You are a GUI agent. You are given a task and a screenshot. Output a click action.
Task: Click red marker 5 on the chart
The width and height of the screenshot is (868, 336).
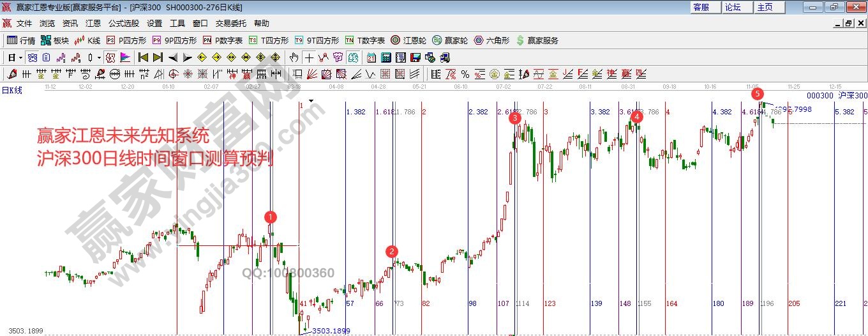[x=757, y=94]
